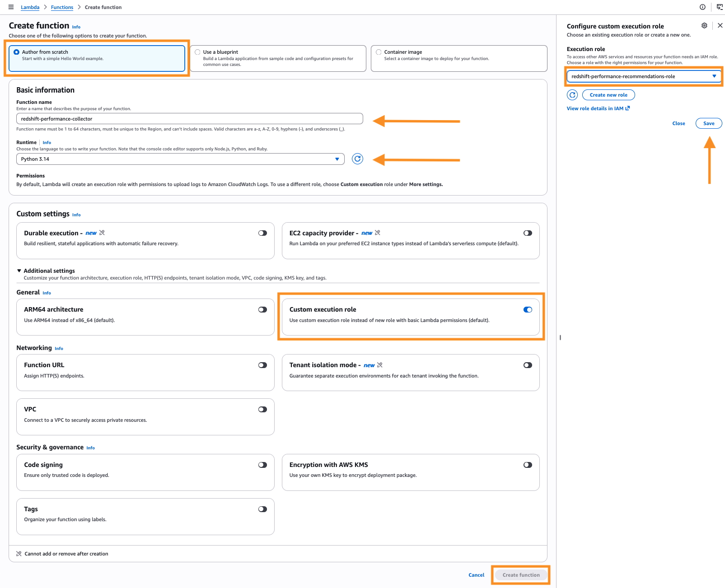Screen dimensions: 725x588
Task: Click the Tenant isolation mode cannot-remove icon
Action: tap(380, 365)
